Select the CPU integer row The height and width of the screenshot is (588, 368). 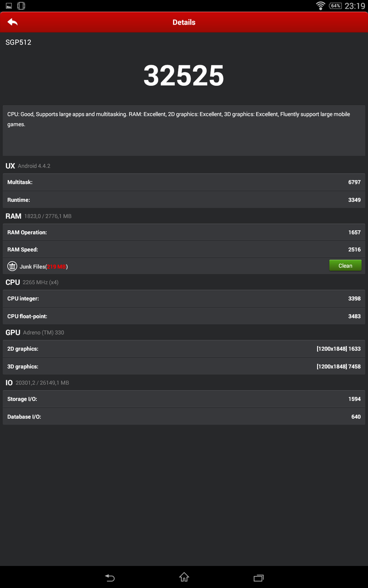pyautogui.click(x=184, y=299)
